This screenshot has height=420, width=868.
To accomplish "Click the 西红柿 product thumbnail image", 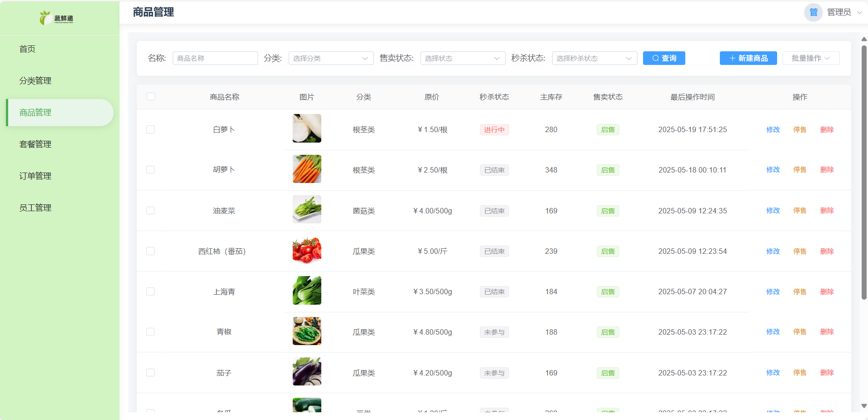I will pos(306,250).
